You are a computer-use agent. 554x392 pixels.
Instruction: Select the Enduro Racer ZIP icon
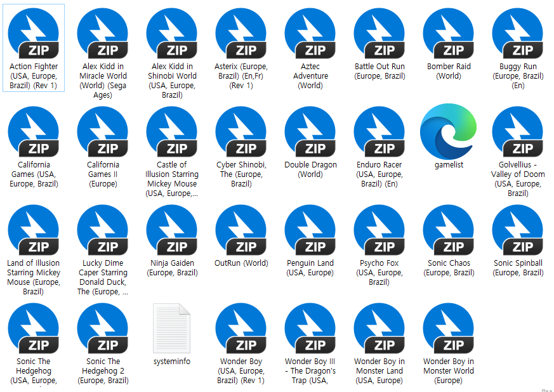point(379,132)
